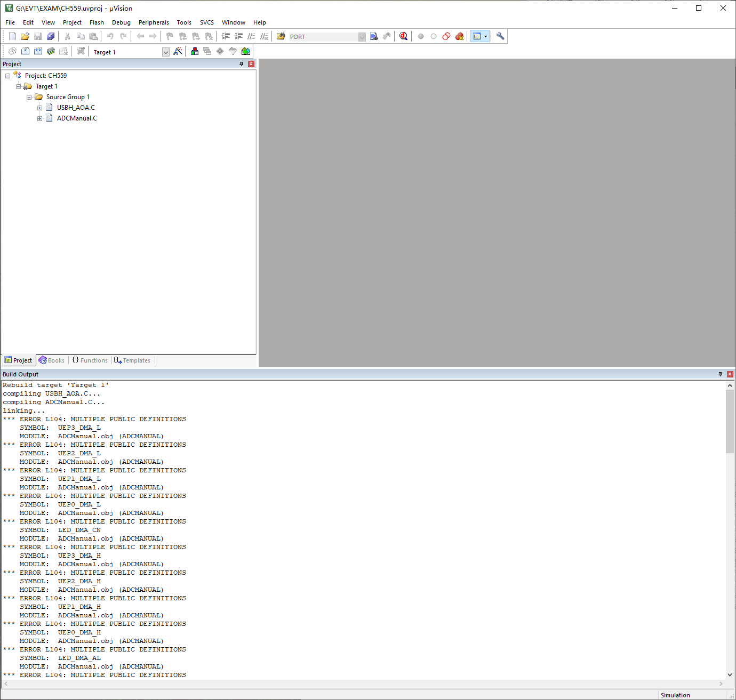736x700 pixels.
Task: Open Configuration via the wrench icon
Action: (500, 36)
